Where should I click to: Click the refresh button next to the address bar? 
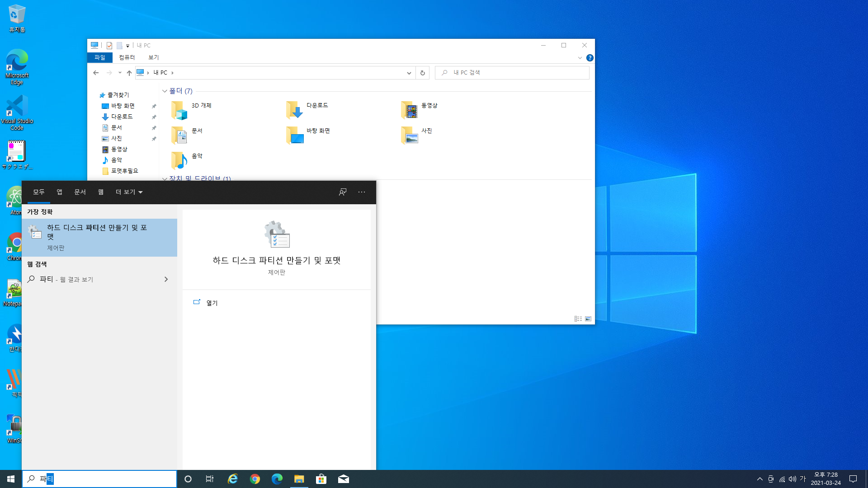tap(422, 73)
